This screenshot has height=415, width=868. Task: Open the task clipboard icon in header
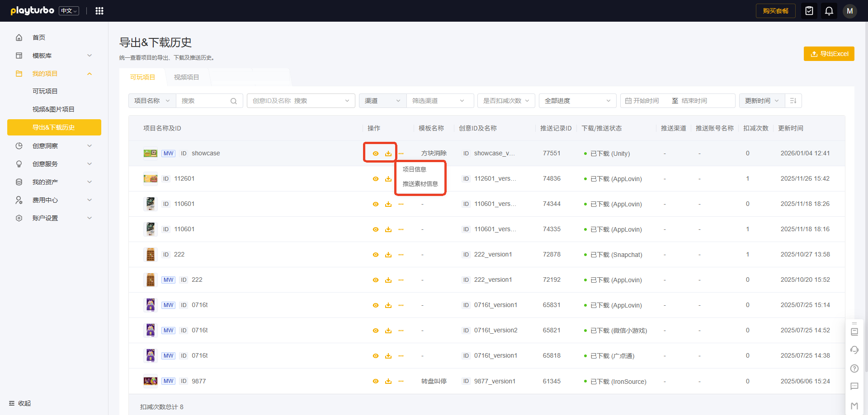[x=809, y=11]
